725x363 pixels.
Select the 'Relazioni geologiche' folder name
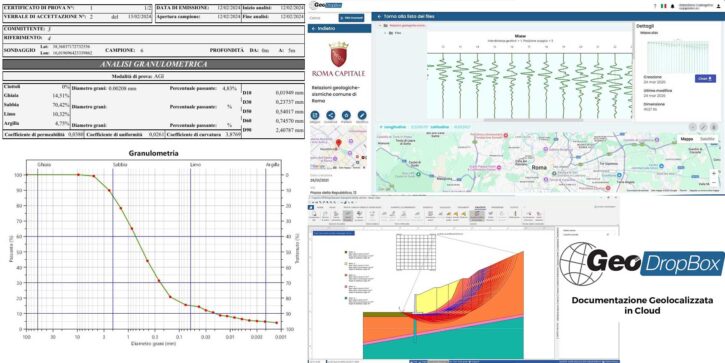pyautogui.click(x=408, y=26)
